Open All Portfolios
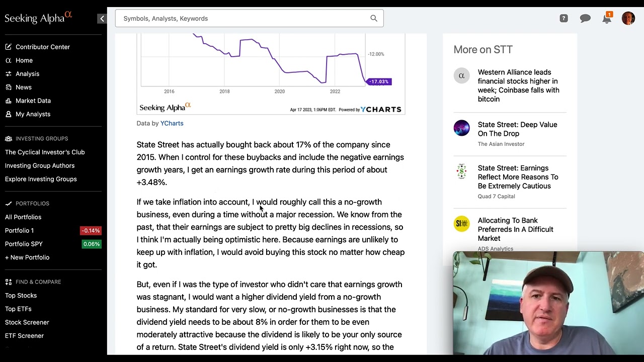 tap(23, 217)
